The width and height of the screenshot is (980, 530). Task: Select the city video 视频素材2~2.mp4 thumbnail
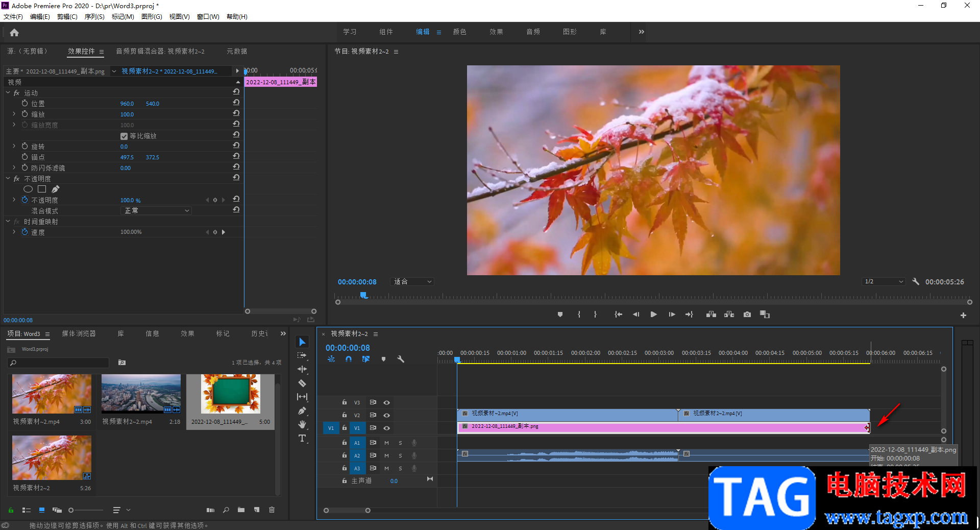pos(141,394)
